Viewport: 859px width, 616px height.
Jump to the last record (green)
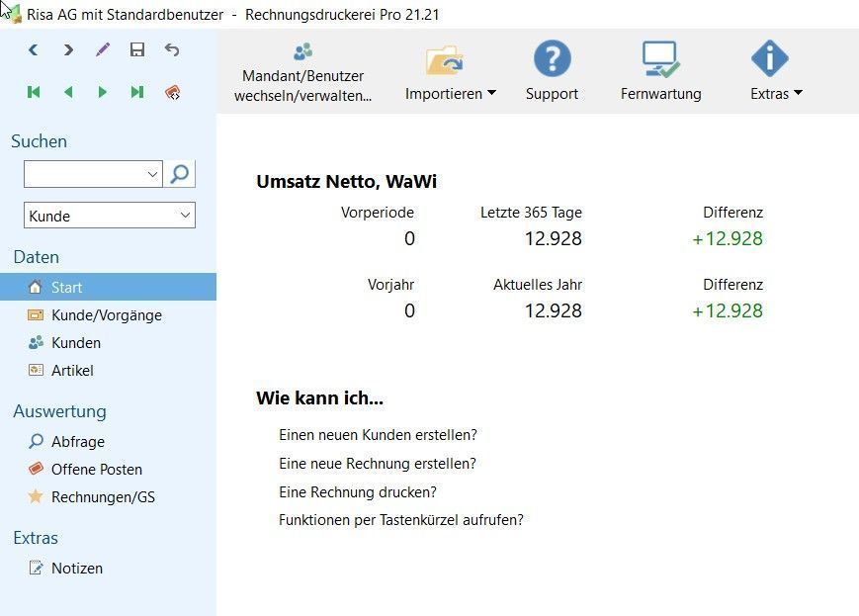pyautogui.click(x=137, y=92)
